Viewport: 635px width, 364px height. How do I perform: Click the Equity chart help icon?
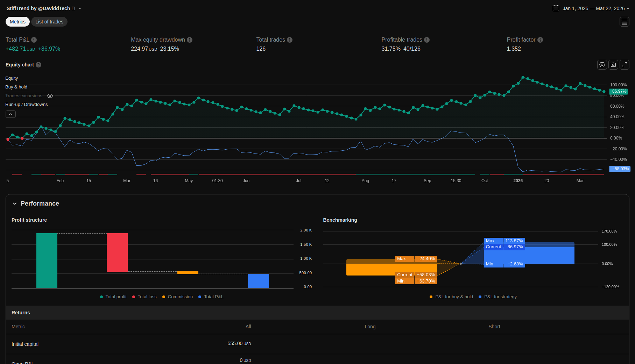pyautogui.click(x=38, y=65)
